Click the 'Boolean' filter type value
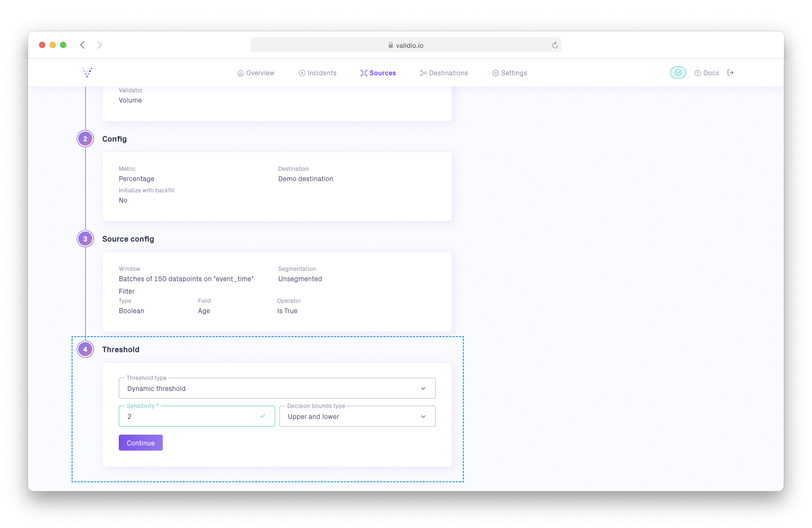812x528 pixels. [x=131, y=311]
